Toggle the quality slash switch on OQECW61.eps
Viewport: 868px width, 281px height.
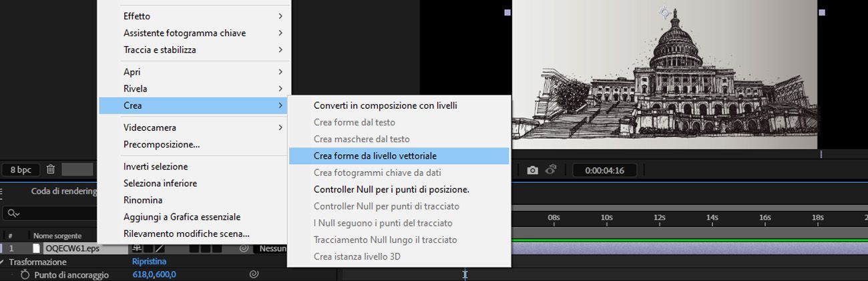[159, 248]
